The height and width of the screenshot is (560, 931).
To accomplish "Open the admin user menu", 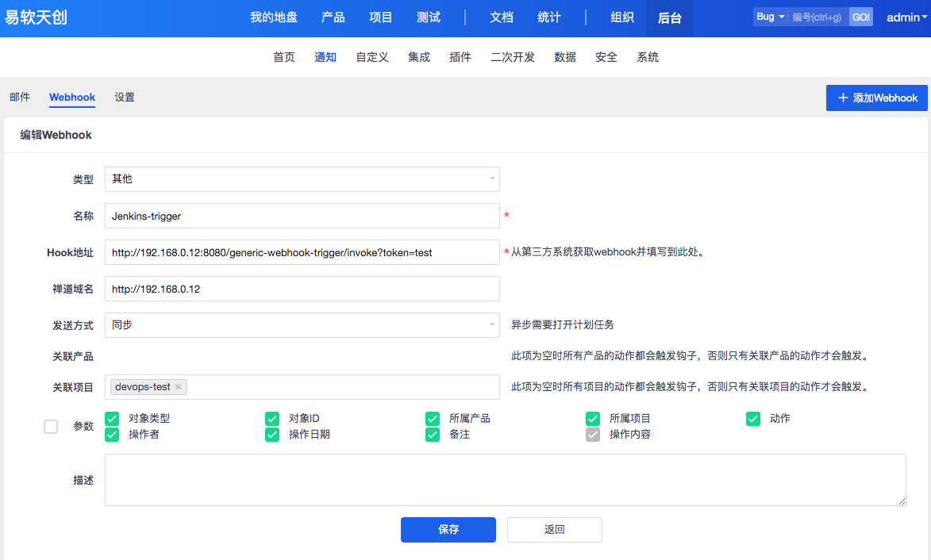I will [x=906, y=17].
